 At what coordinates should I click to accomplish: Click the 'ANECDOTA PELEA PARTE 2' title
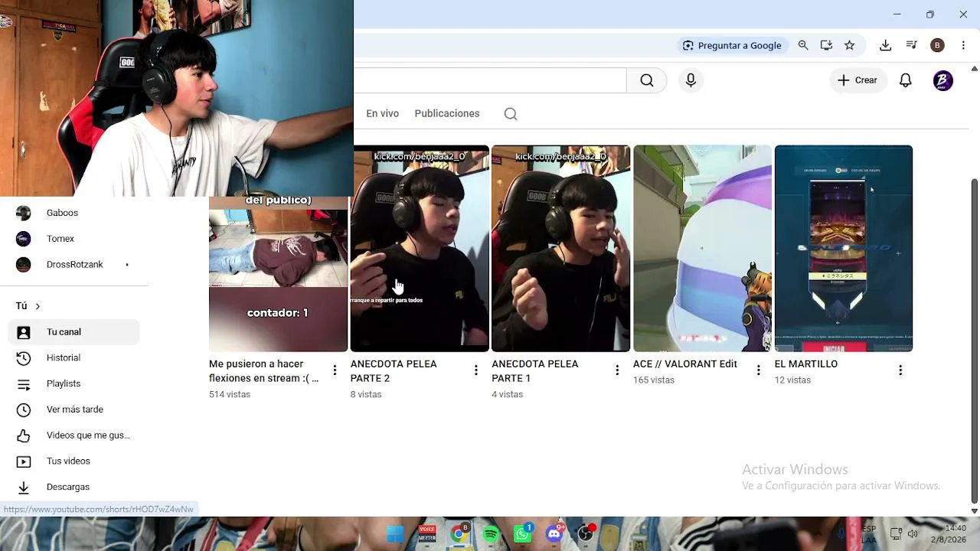point(394,371)
